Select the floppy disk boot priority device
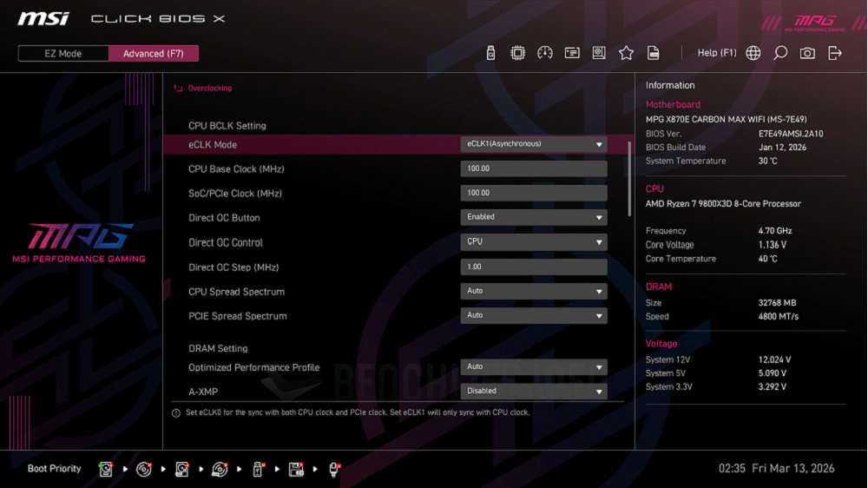The width and height of the screenshot is (868, 488). (x=296, y=469)
